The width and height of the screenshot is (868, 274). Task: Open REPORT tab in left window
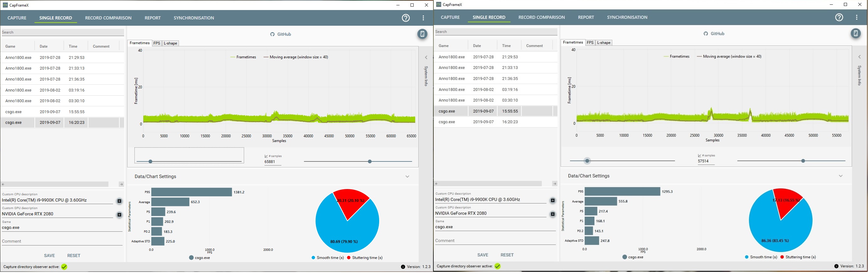(x=153, y=18)
